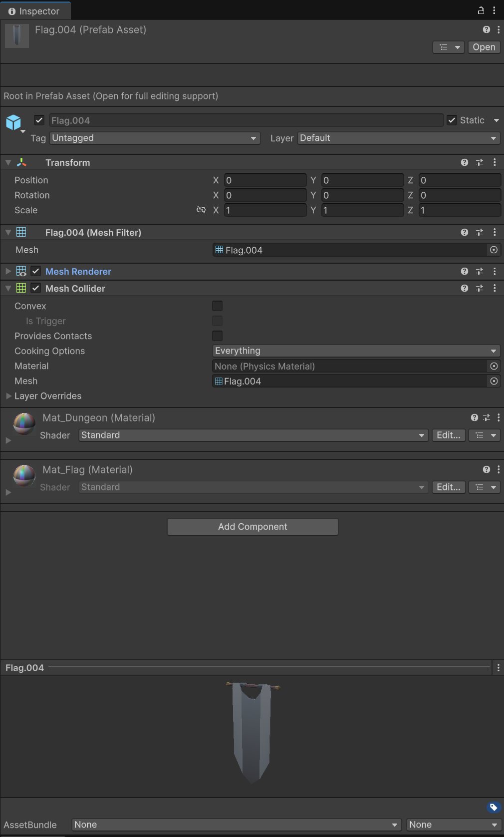Open the Inspector panel kebab menu
Screen dimensions: 504x837
pos(494,10)
